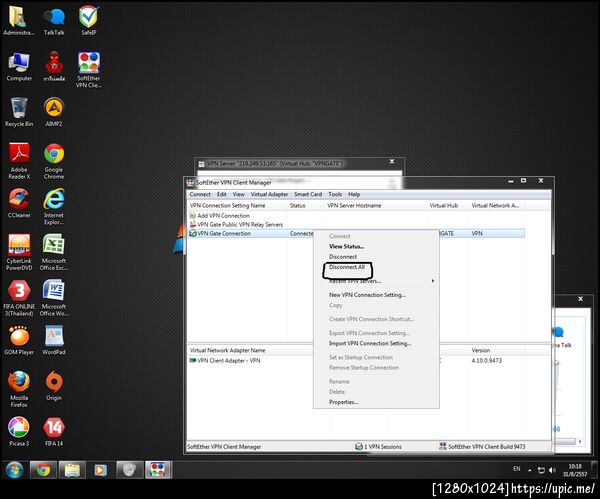Open the Recycle Bin icon
This screenshot has height=499, width=600.
point(19,112)
